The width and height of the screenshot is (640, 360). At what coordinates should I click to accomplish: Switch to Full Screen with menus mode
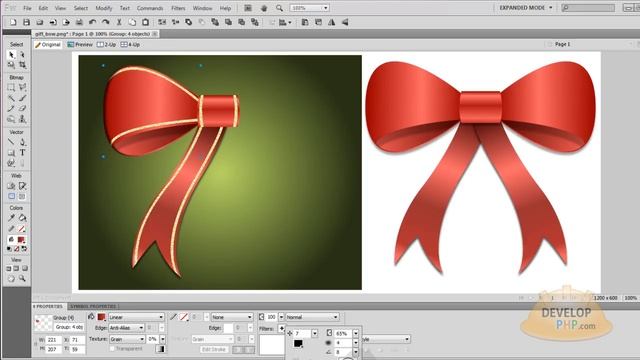[x=16, y=269]
